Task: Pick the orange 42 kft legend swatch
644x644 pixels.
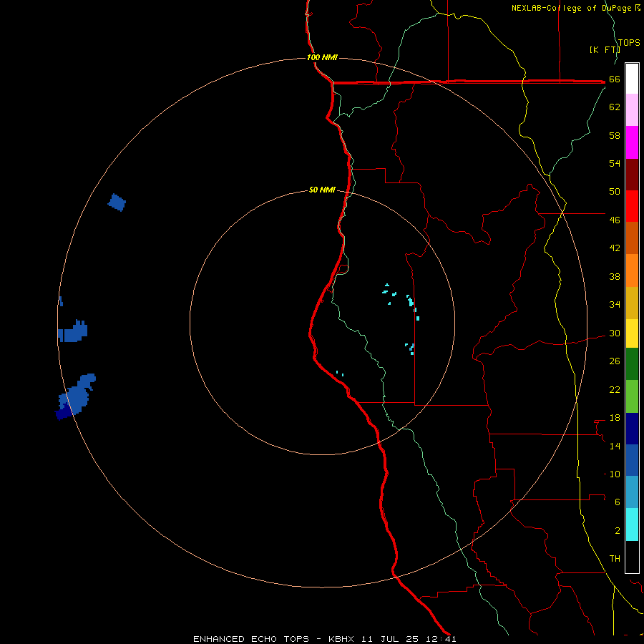Action: pos(632,270)
